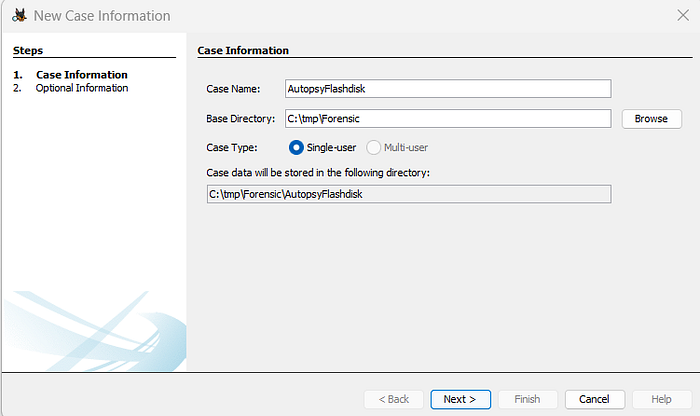Viewport: 700px width, 416px height.
Task: Click the Single-user label text
Action: 331,147
